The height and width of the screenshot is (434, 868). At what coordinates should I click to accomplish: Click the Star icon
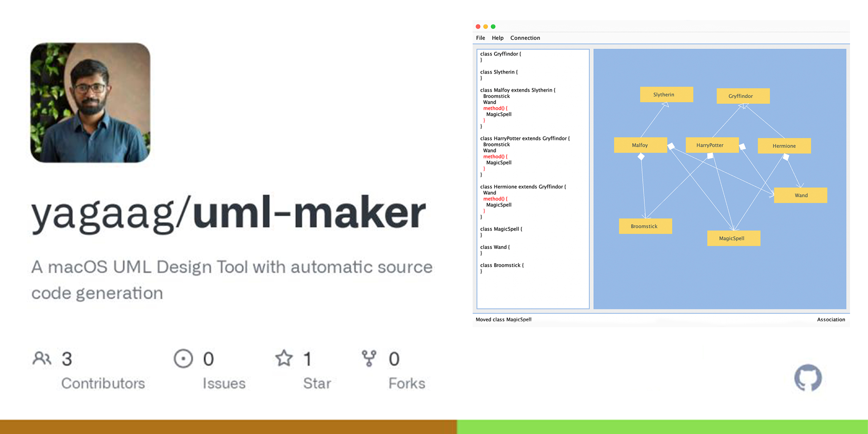coord(284,358)
